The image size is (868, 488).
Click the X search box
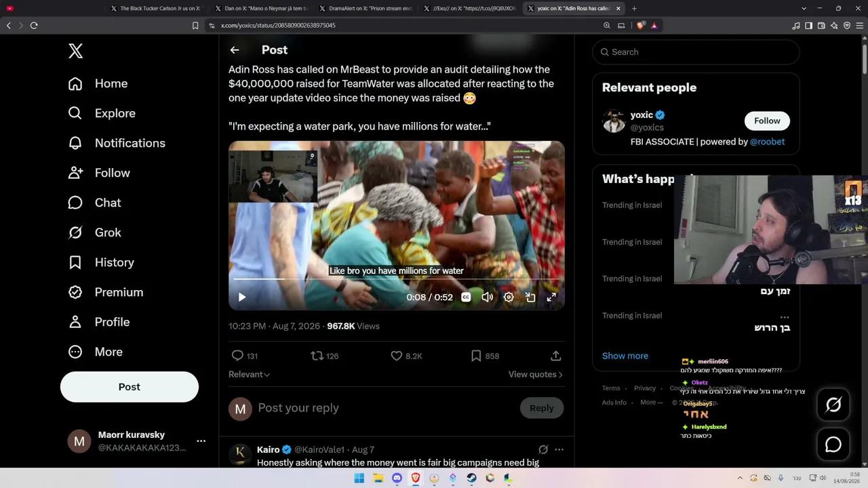[696, 52]
